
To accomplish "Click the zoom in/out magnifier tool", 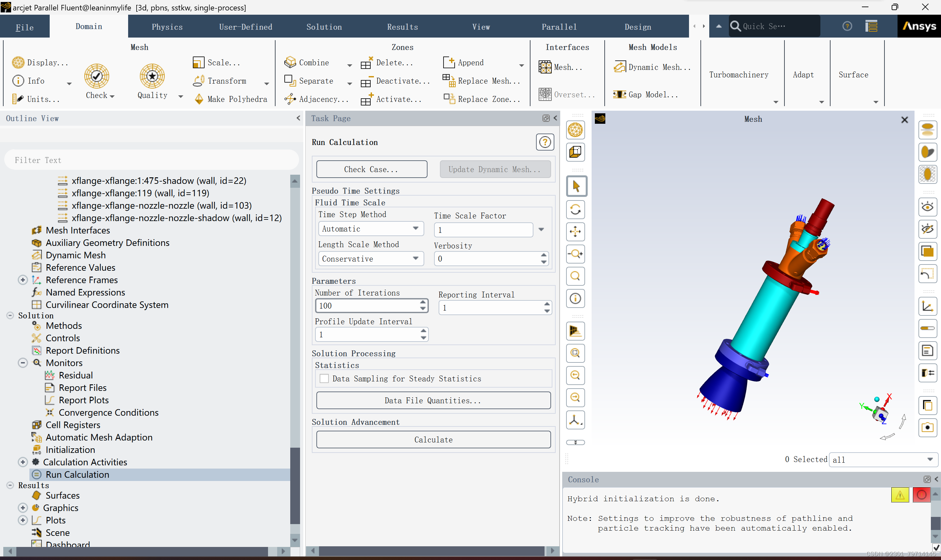I will [575, 254].
